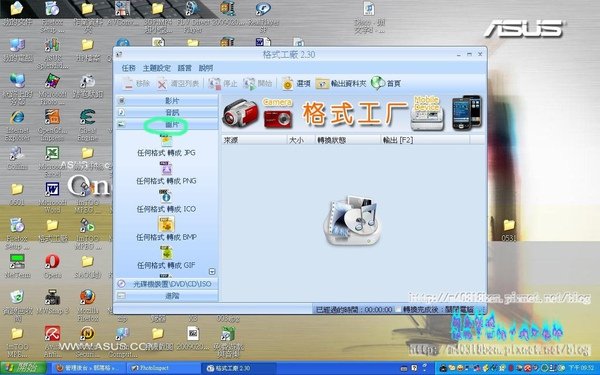Viewport: 600px width, 375px height.
Task: Click the Norton Security desktop icon
Action: 88,341
